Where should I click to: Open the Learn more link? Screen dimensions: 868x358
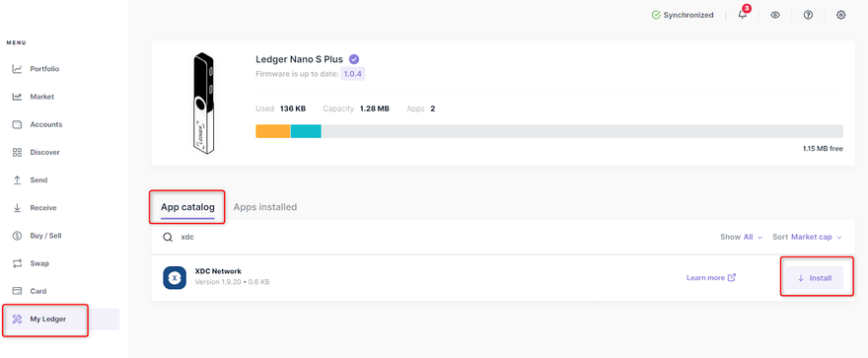coord(711,278)
